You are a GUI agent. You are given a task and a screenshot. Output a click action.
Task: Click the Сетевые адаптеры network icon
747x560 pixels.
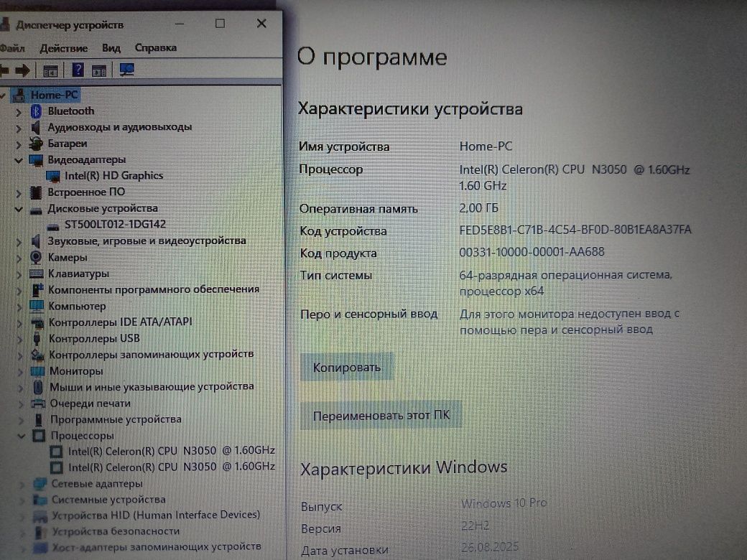coord(40,484)
